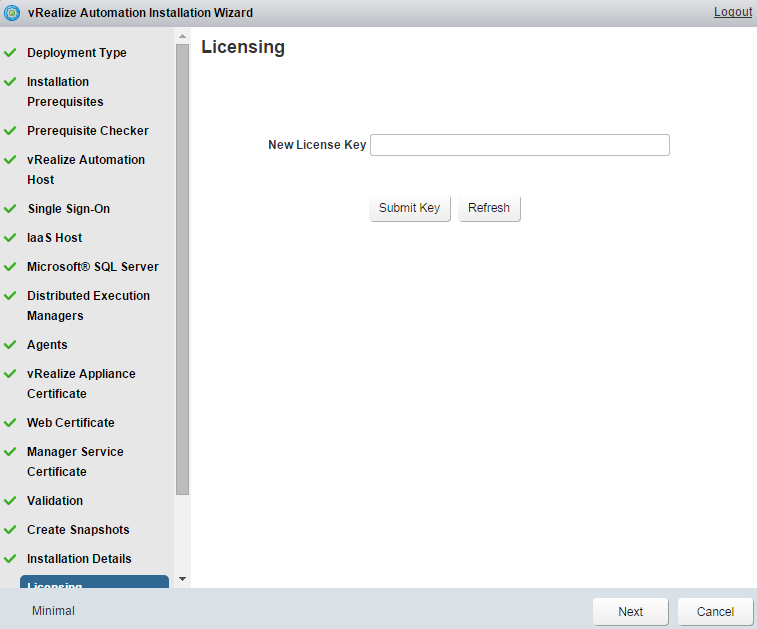Focus the New License Key field
This screenshot has height=629, width=757.
pyautogui.click(x=519, y=145)
